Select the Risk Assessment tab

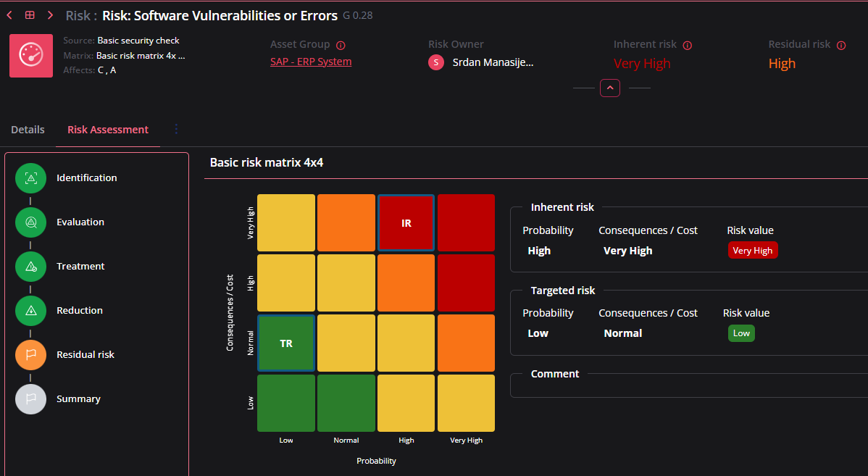pyautogui.click(x=108, y=130)
